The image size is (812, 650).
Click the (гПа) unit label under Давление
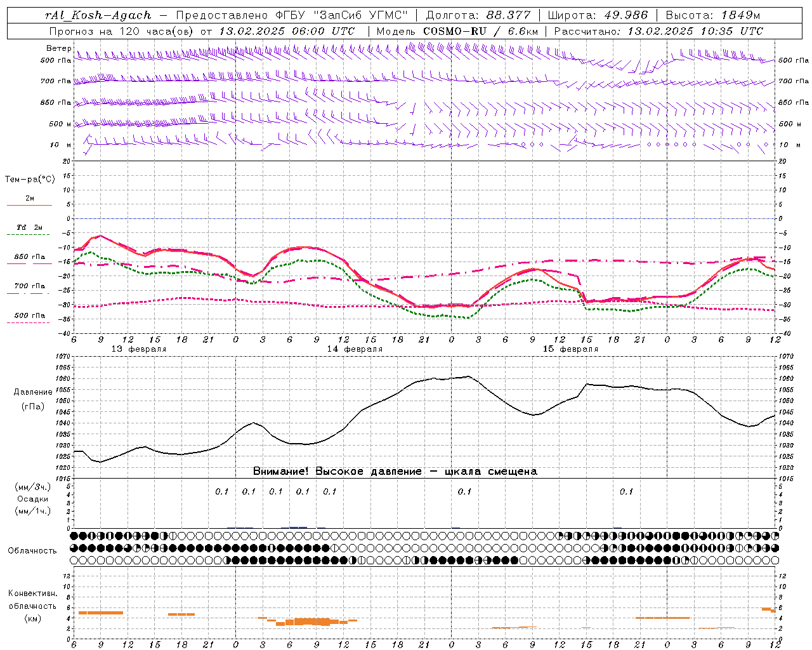33,406
